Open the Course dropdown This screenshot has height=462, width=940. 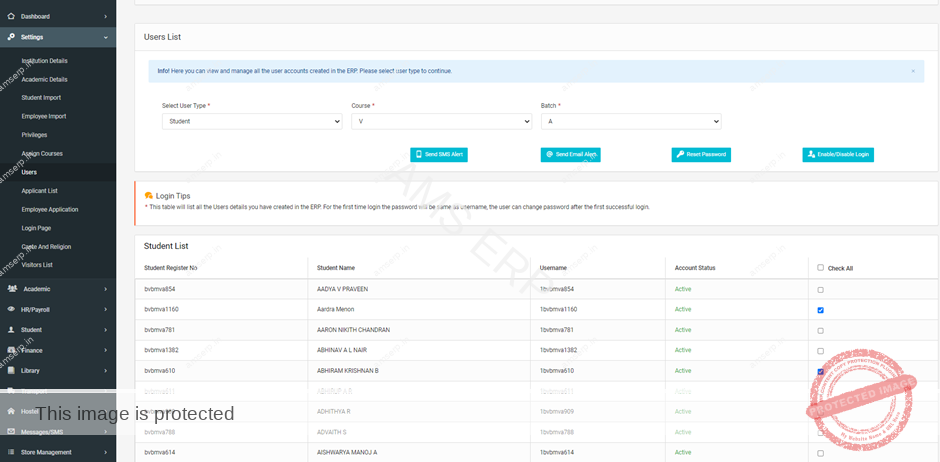[x=441, y=121]
